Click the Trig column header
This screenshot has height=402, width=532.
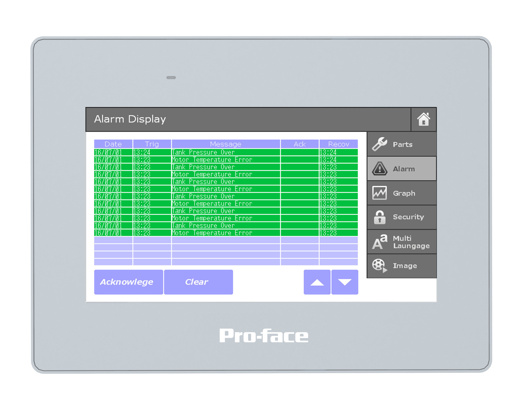pos(152,144)
